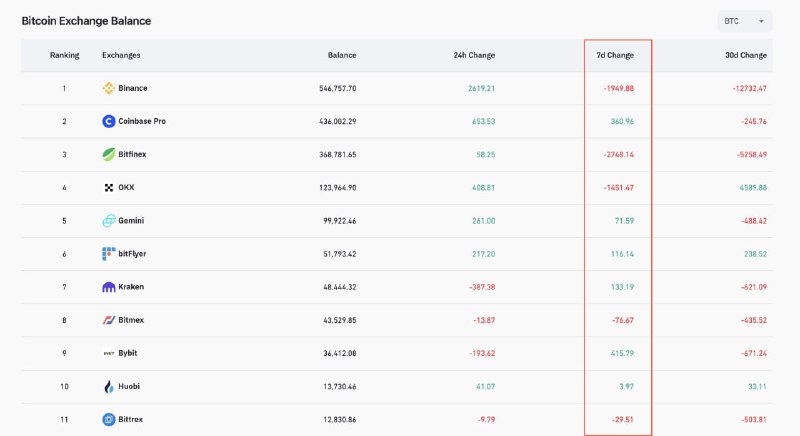Click Bittrex 7d change -29.51
Screen dimensions: 800x436
(x=623, y=419)
